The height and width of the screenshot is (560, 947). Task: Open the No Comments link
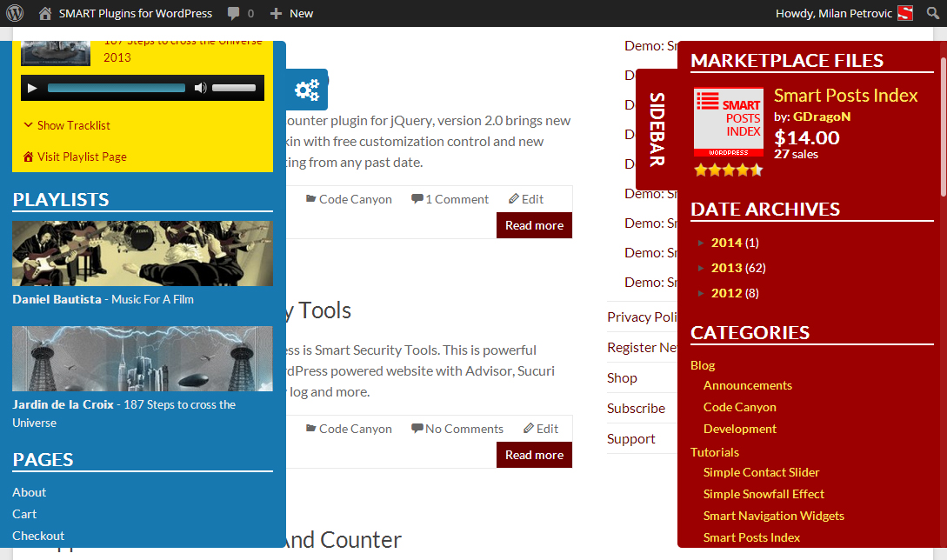[x=463, y=429]
